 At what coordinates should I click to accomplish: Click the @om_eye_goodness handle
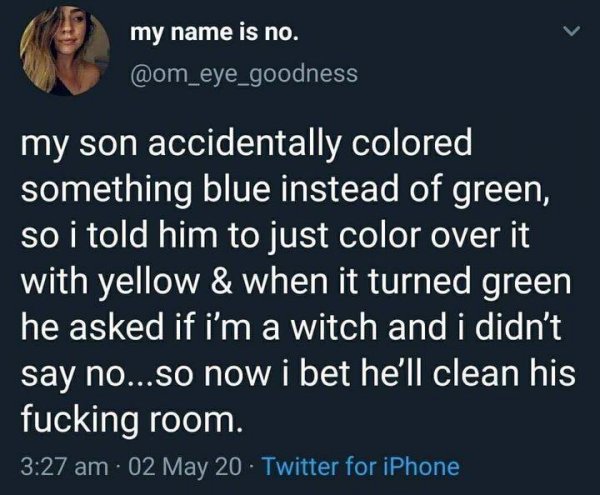(244, 74)
